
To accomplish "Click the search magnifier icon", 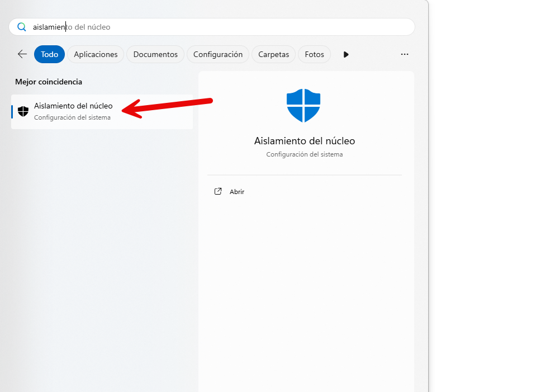I will [22, 27].
